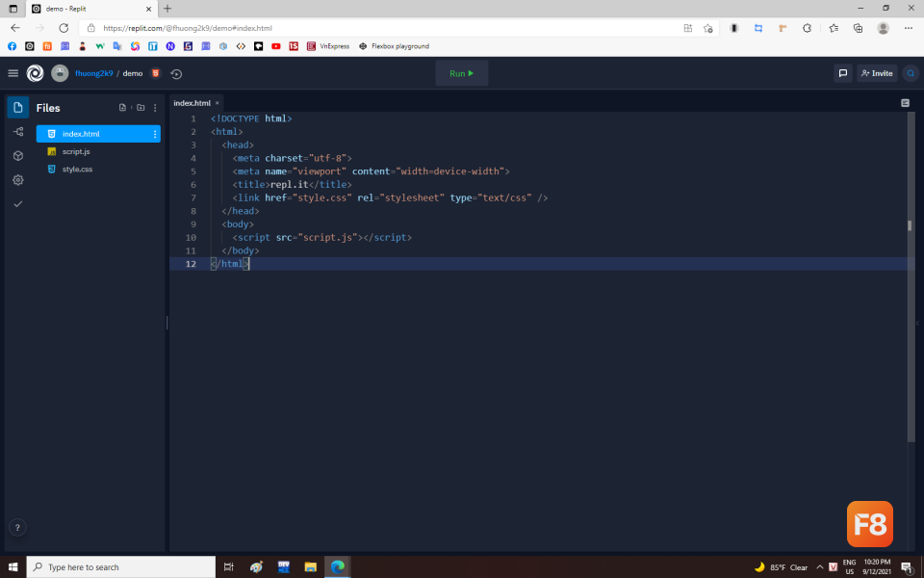Open Task View on the taskbar

229,566
